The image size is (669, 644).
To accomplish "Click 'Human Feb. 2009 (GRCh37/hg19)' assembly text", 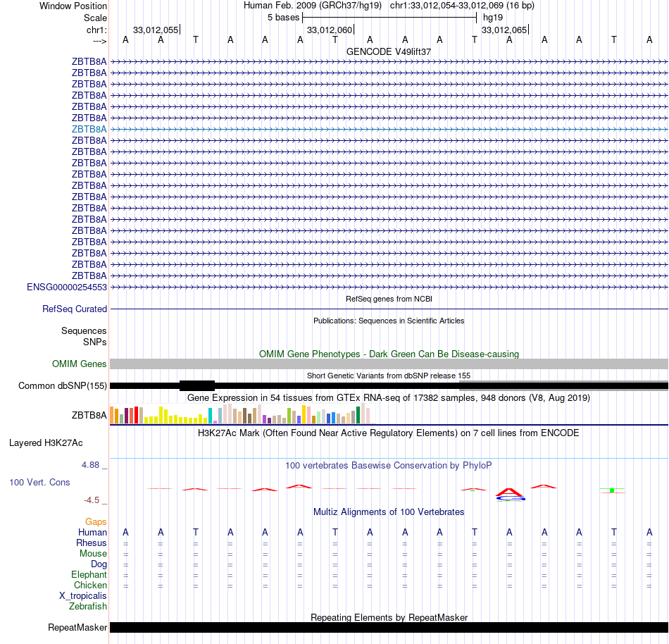I will tap(312, 6).
